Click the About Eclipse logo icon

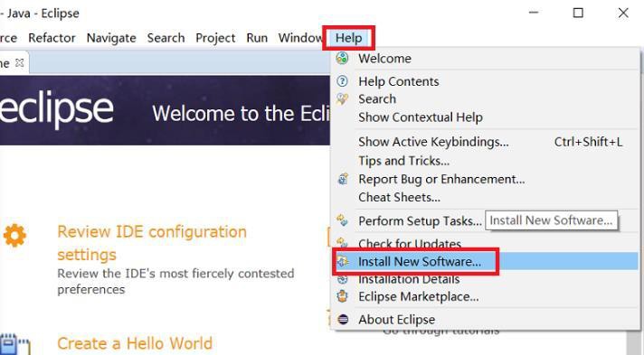click(343, 319)
